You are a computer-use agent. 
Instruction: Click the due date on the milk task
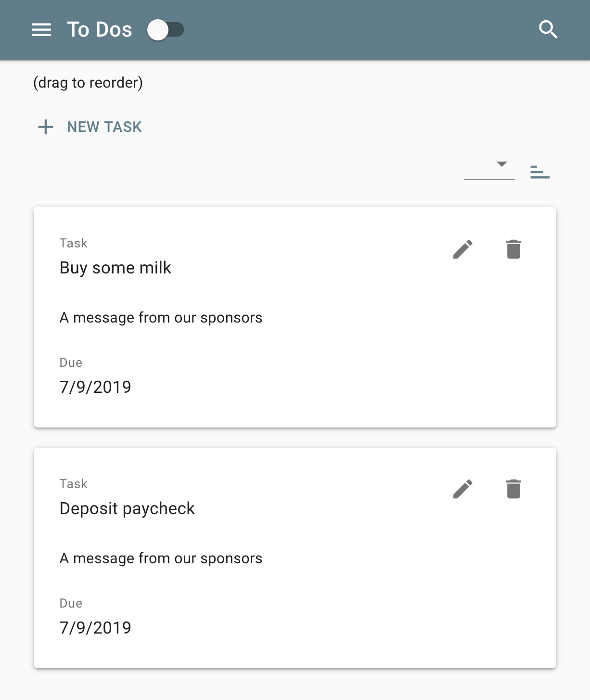coord(95,387)
